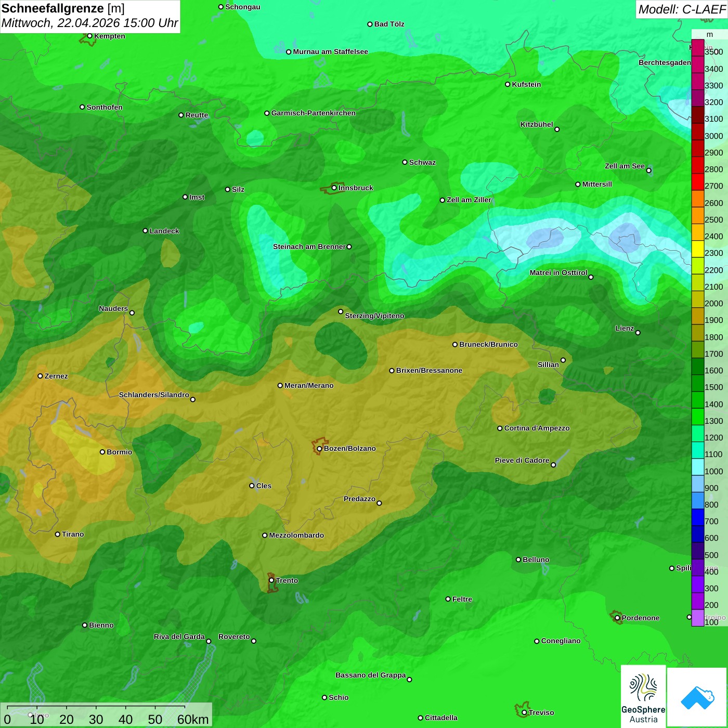Click the legend value 100
728x728 pixels.
pos(711,622)
